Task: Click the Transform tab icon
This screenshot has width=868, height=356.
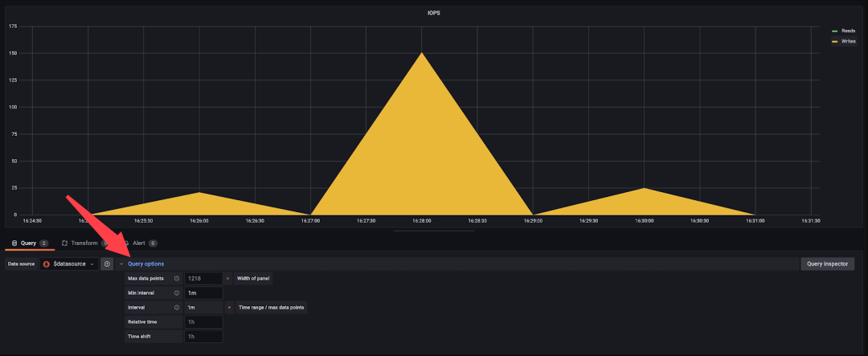Action: [x=65, y=243]
